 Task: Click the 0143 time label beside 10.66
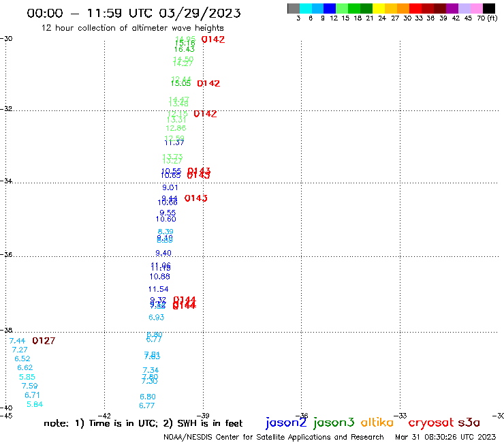[x=195, y=198]
